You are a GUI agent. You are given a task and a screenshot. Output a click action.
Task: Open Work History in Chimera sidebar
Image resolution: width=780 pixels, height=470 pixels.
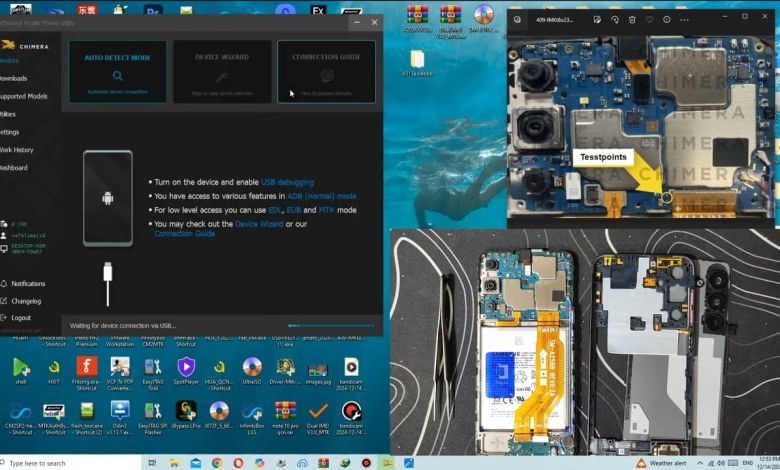pyautogui.click(x=16, y=150)
